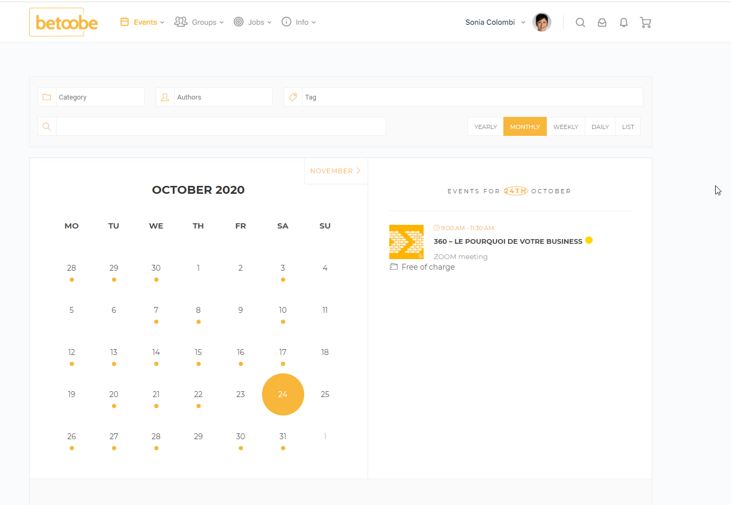Image resolution: width=731 pixels, height=505 pixels.
Task: Click the events search text field
Action: coord(221,126)
